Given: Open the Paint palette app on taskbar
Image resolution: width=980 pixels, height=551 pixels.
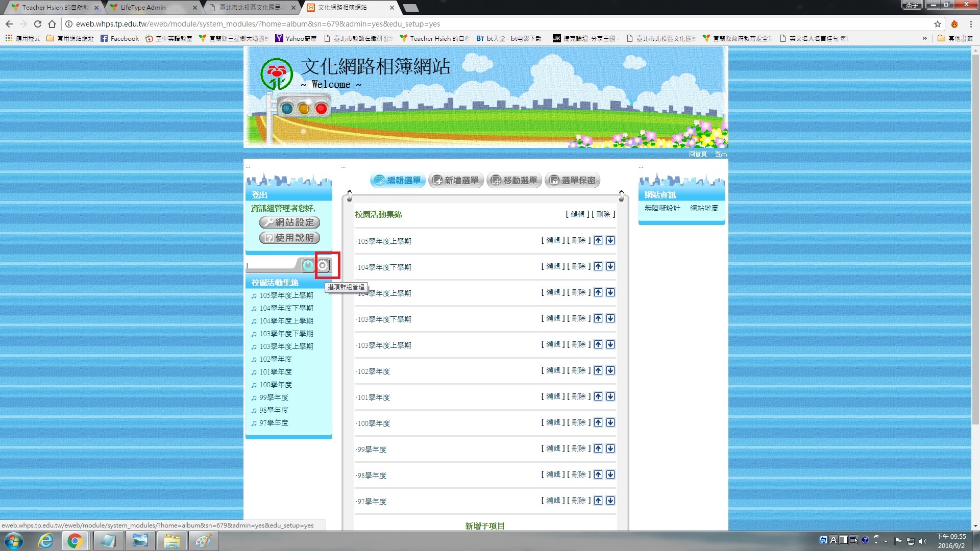Looking at the screenshot, I should coord(203,541).
